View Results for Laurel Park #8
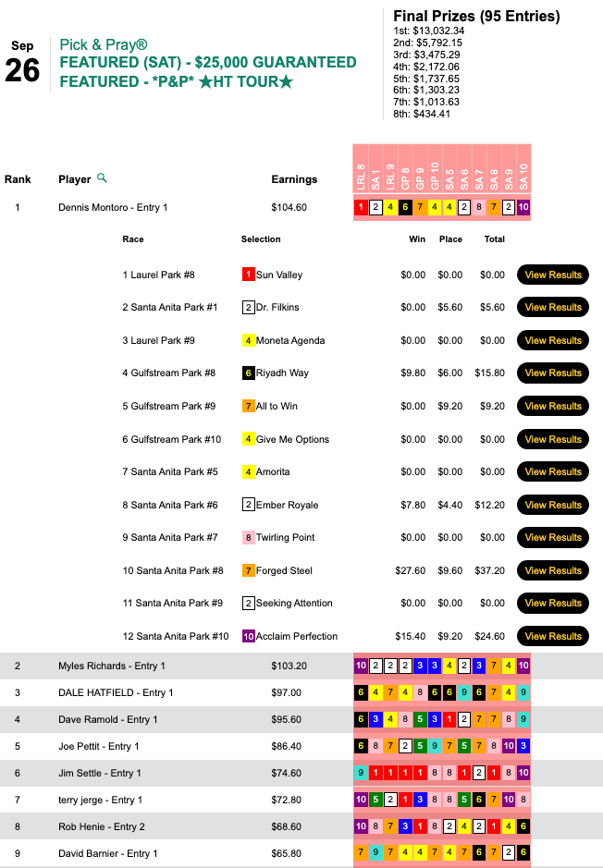Viewport: 603px width, 868px height. tap(553, 275)
